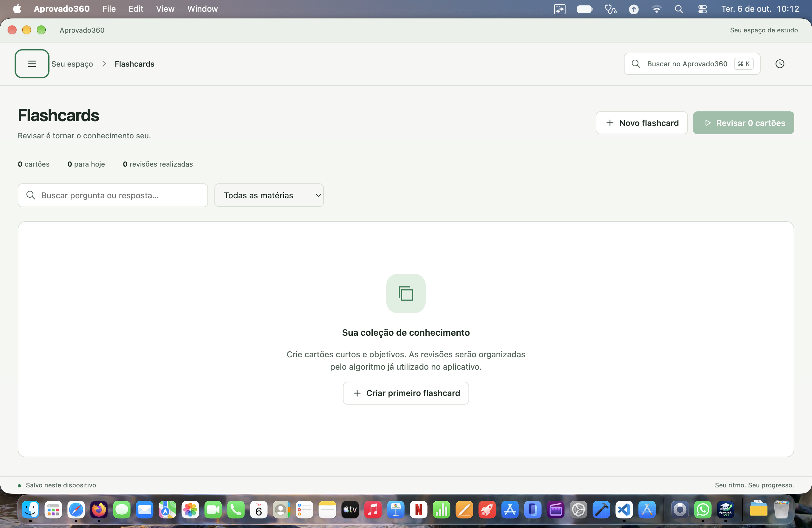Click '0 revisões realizadas' text

click(158, 164)
